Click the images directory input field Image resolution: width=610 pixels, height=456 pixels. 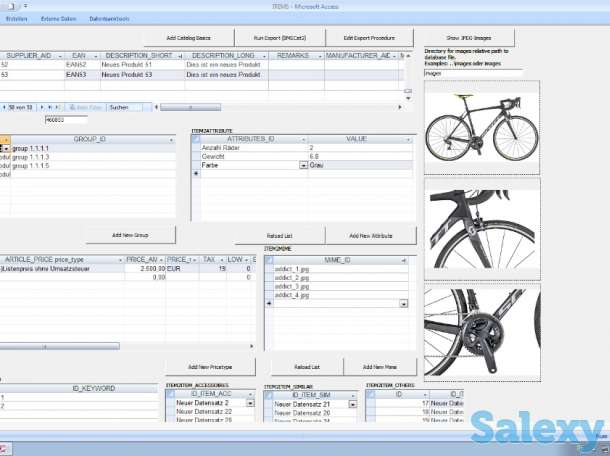473,73
